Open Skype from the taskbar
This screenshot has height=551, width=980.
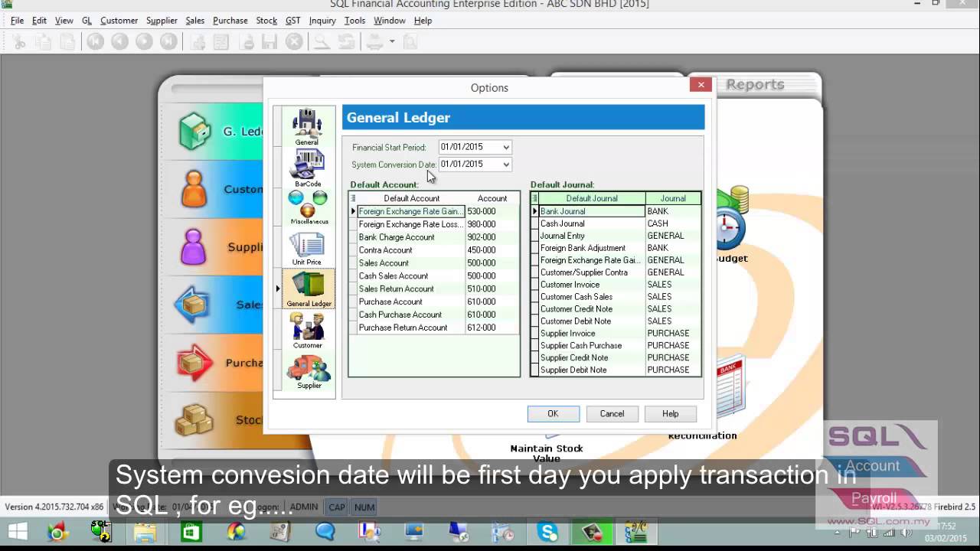tap(548, 531)
